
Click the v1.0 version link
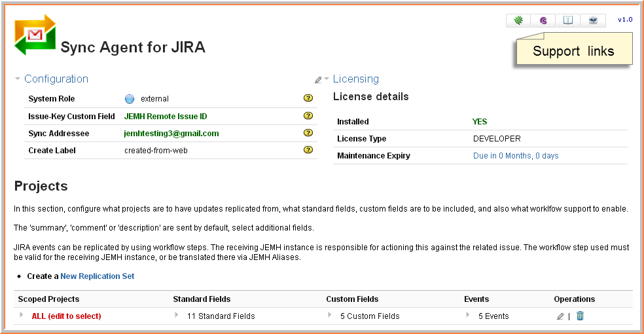[x=625, y=19]
